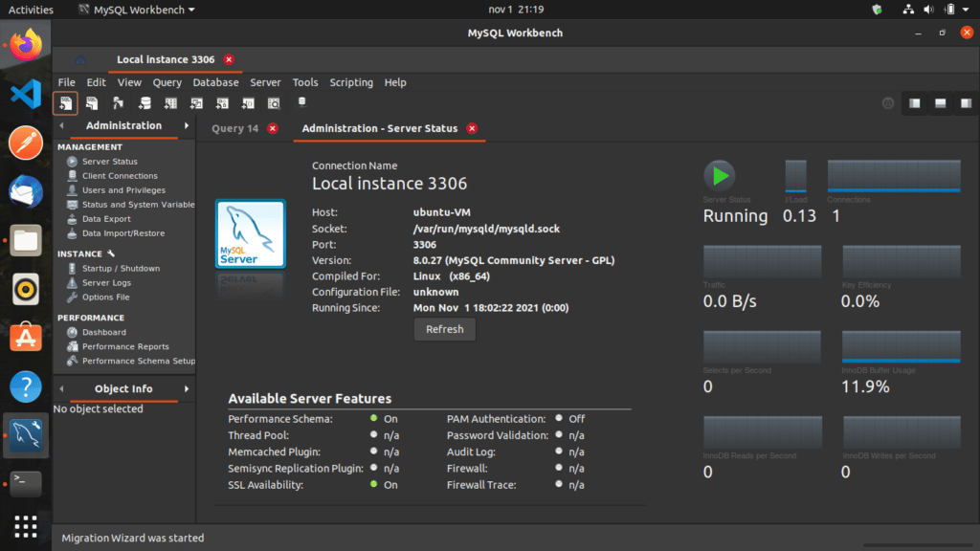Click the Refresh button

pos(444,329)
